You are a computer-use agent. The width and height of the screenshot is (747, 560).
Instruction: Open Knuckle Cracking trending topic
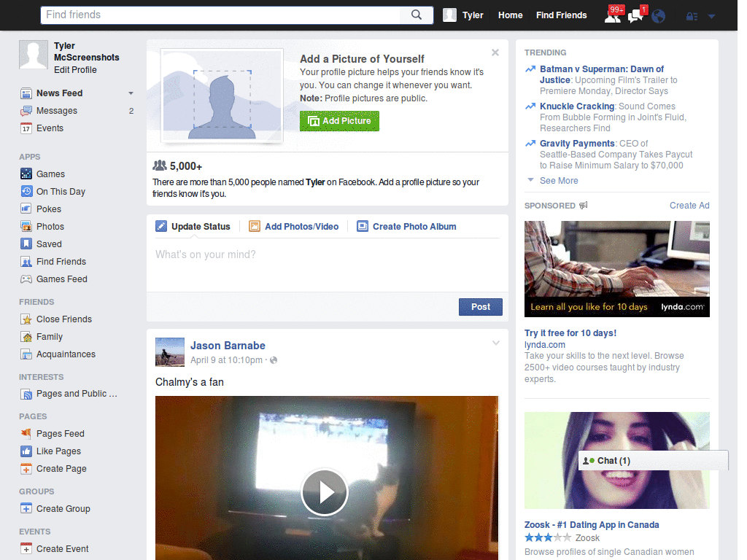pyautogui.click(x=577, y=106)
